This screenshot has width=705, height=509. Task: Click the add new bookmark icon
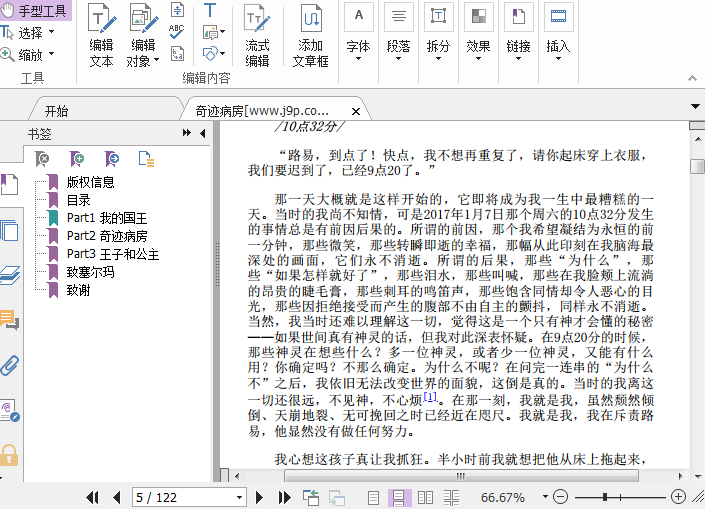tap(77, 159)
